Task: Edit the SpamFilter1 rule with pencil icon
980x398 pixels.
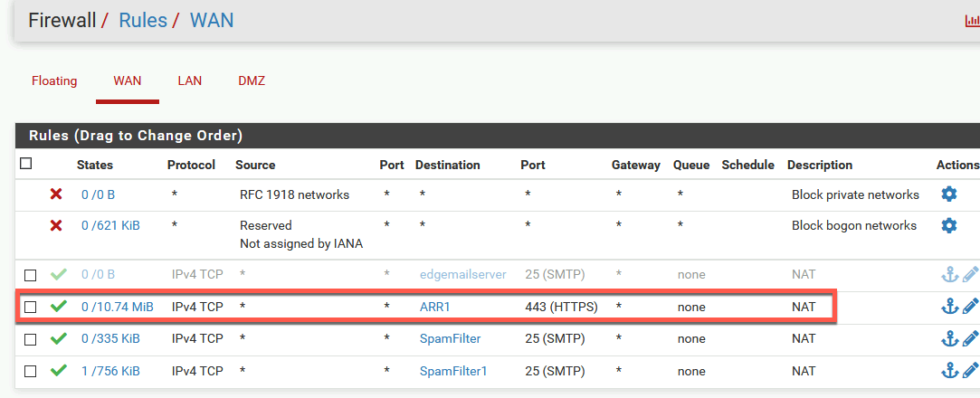Action: [971, 371]
